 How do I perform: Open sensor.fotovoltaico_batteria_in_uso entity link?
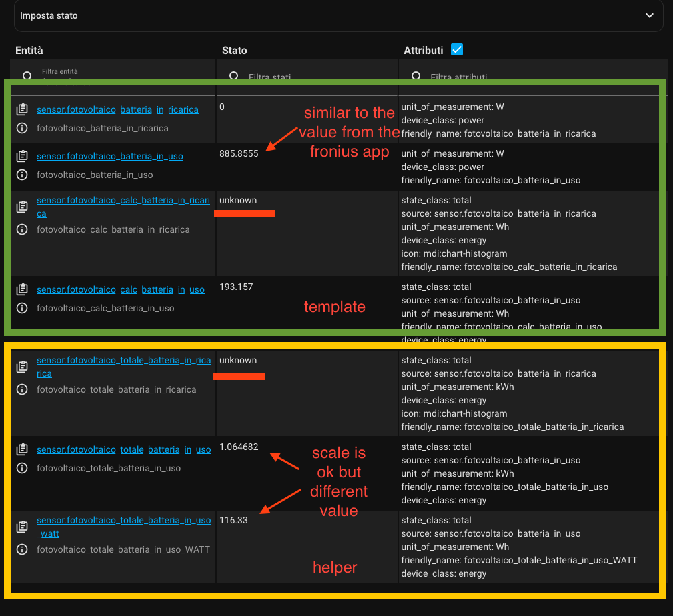110,155
